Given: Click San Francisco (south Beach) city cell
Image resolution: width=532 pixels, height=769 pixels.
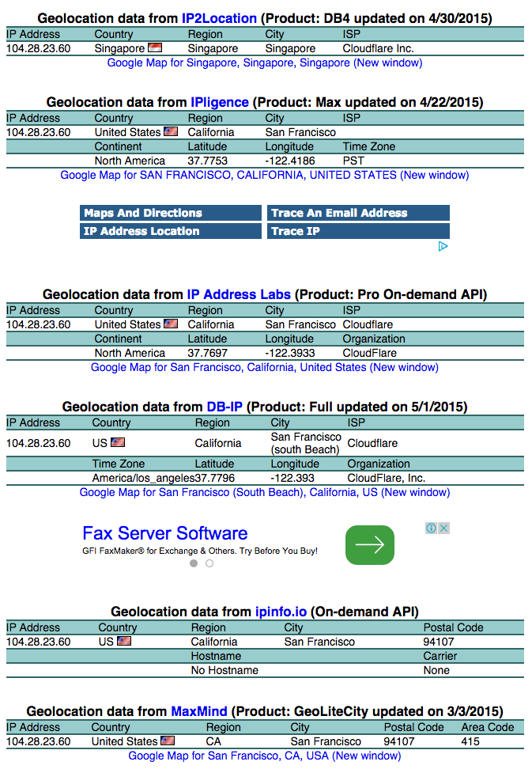Looking at the screenshot, I should [306, 443].
